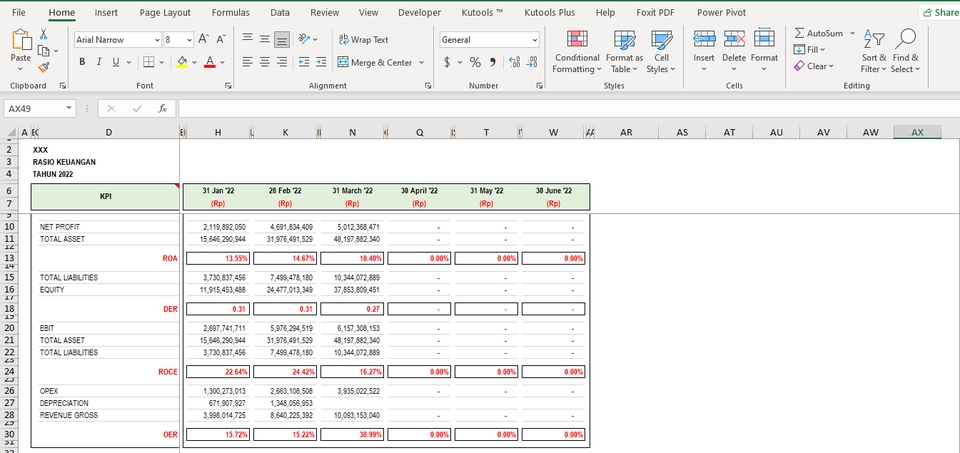Click the Fill button in Editing
960x453 pixels.
(809, 50)
